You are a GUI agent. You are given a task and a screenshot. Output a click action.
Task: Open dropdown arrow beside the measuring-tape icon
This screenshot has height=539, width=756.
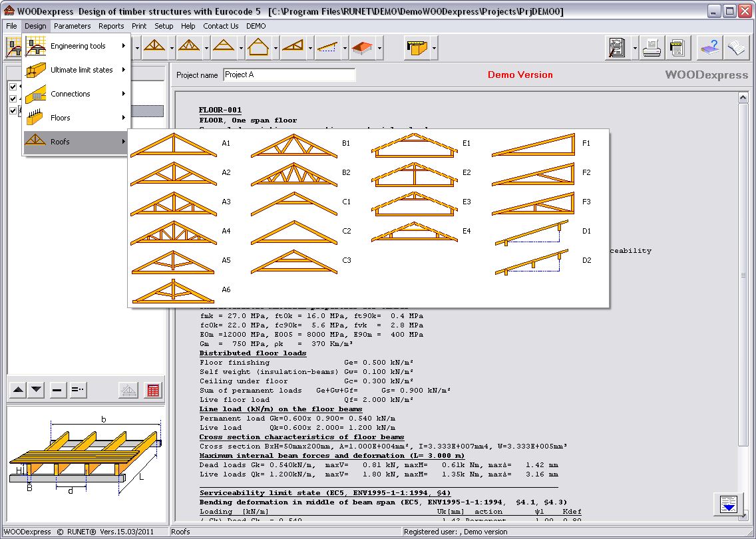point(434,48)
